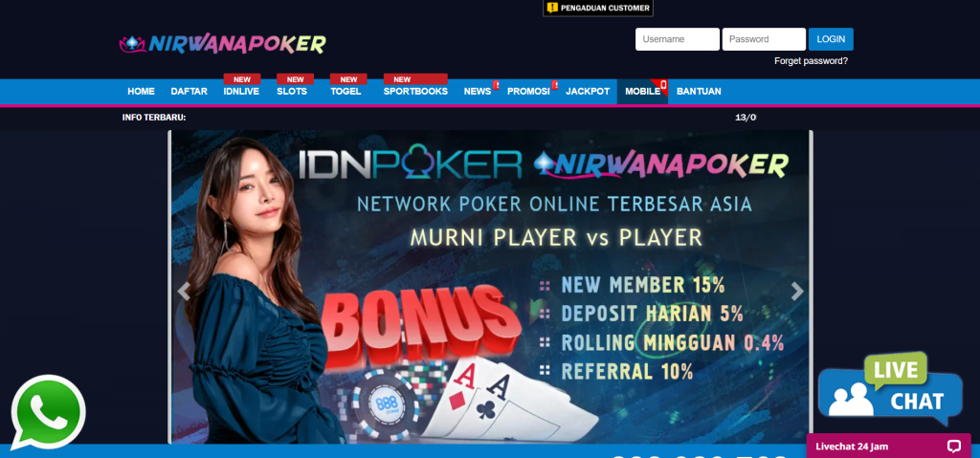The image size is (980, 458).
Task: Click the Livechat 24 Jam message icon
Action: (x=953, y=447)
